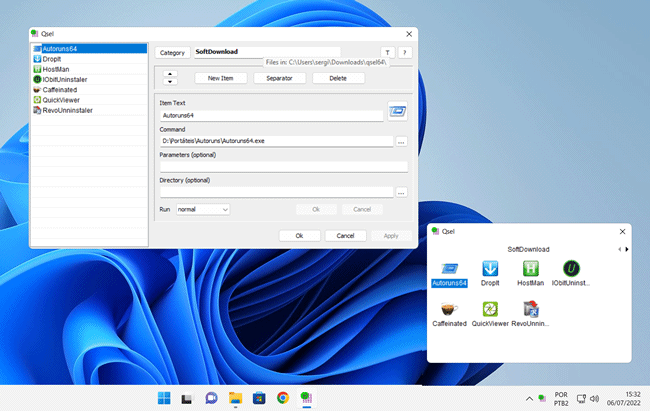Click the bottom Ok button in settings
The image size is (650, 411).
point(299,236)
